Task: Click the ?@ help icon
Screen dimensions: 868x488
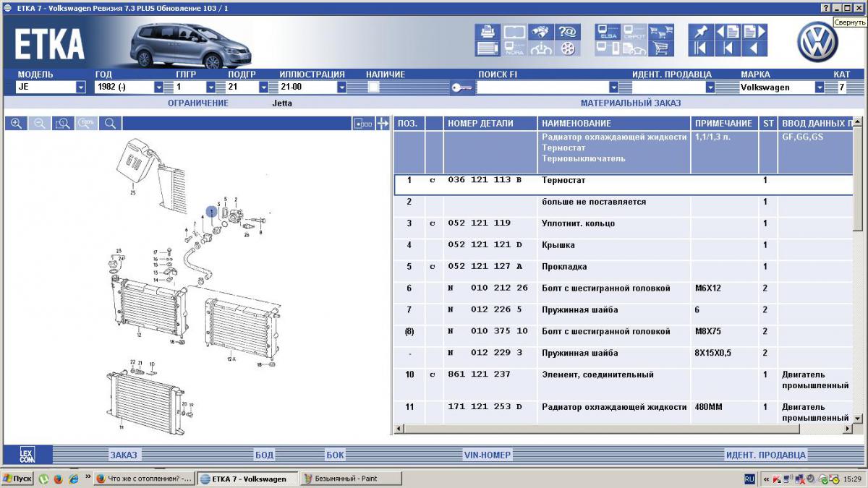Action: click(568, 32)
